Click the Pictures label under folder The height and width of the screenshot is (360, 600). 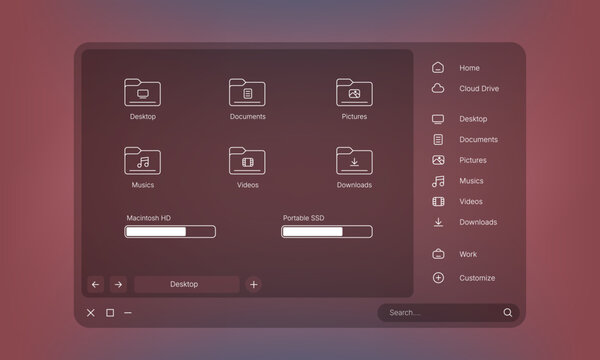[x=354, y=116]
